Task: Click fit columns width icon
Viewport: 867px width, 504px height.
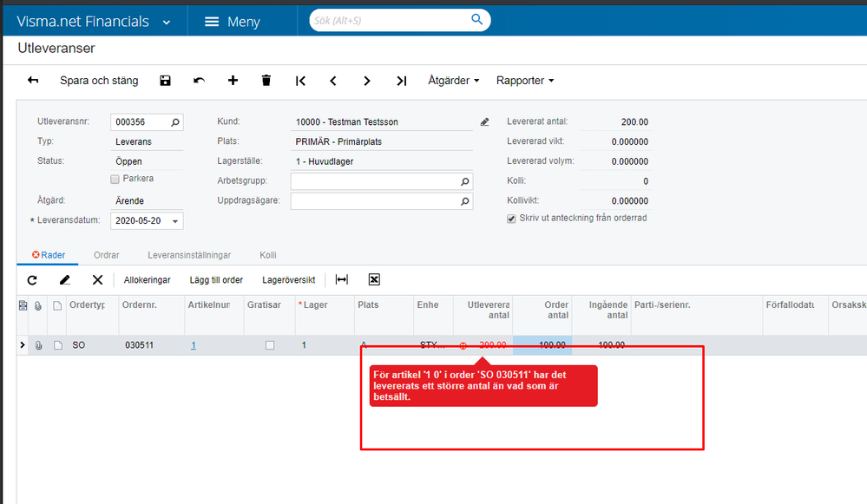Action: 342,279
